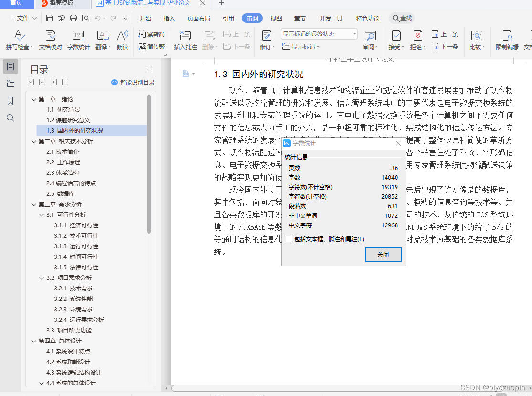Image resolution: width=532 pixels, height=396 pixels.
Task: Reject the change (拒绝)
Action: [x=417, y=40]
